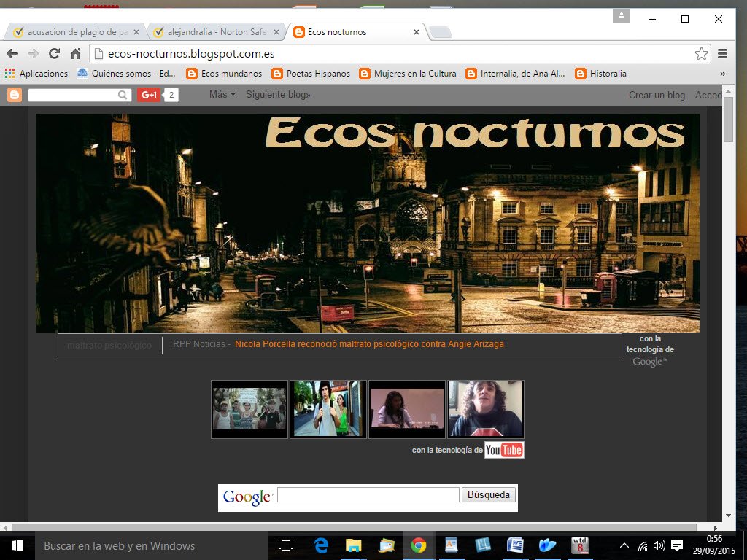
Task: Expand the bookmarks bar overflow chevron
Action: [722, 74]
